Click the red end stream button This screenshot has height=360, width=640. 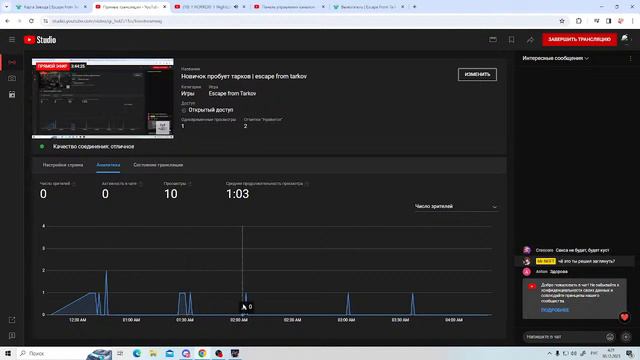click(x=579, y=40)
